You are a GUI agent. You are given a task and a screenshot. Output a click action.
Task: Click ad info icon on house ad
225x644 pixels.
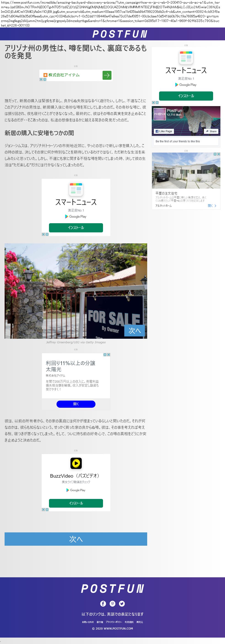(215, 154)
